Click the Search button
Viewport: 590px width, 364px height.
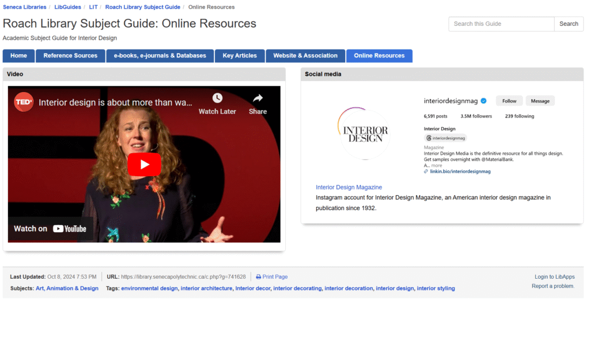point(569,24)
